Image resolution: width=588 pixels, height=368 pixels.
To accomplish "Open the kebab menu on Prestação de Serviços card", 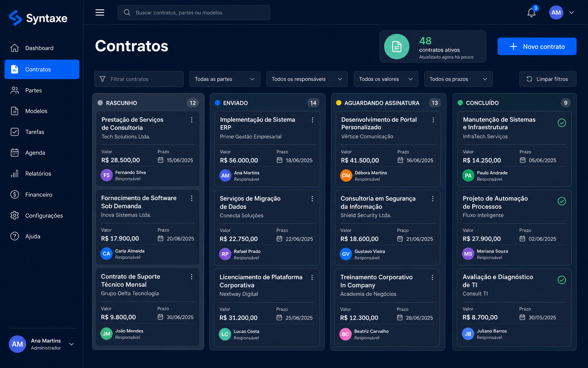I will pyautogui.click(x=191, y=120).
